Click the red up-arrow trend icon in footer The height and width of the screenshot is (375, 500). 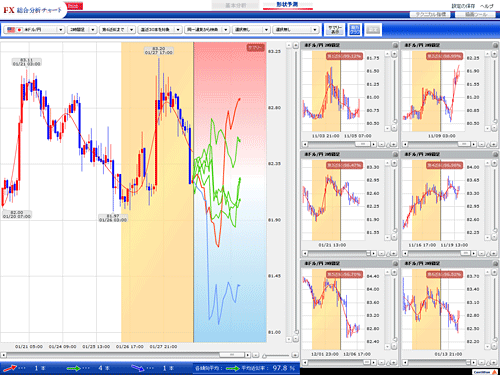click(9, 368)
